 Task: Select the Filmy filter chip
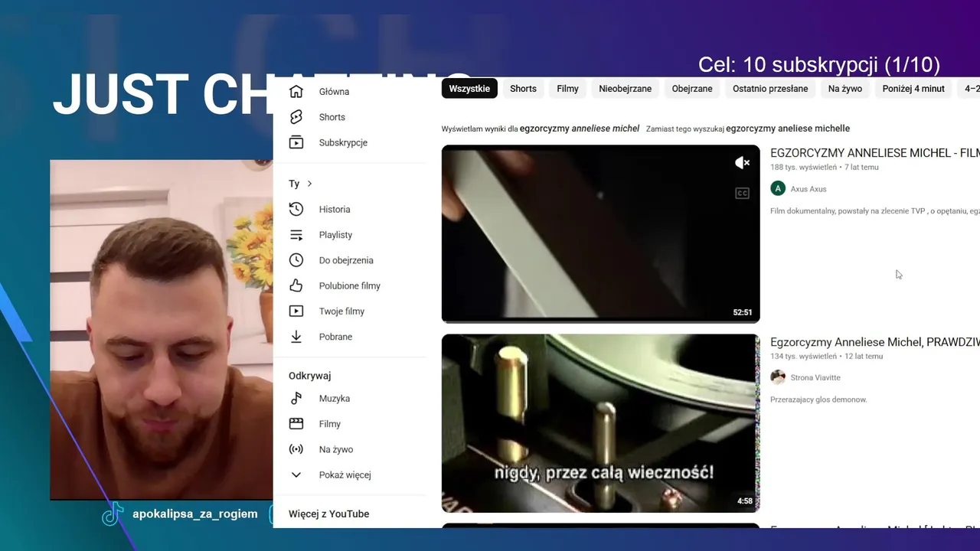567,89
